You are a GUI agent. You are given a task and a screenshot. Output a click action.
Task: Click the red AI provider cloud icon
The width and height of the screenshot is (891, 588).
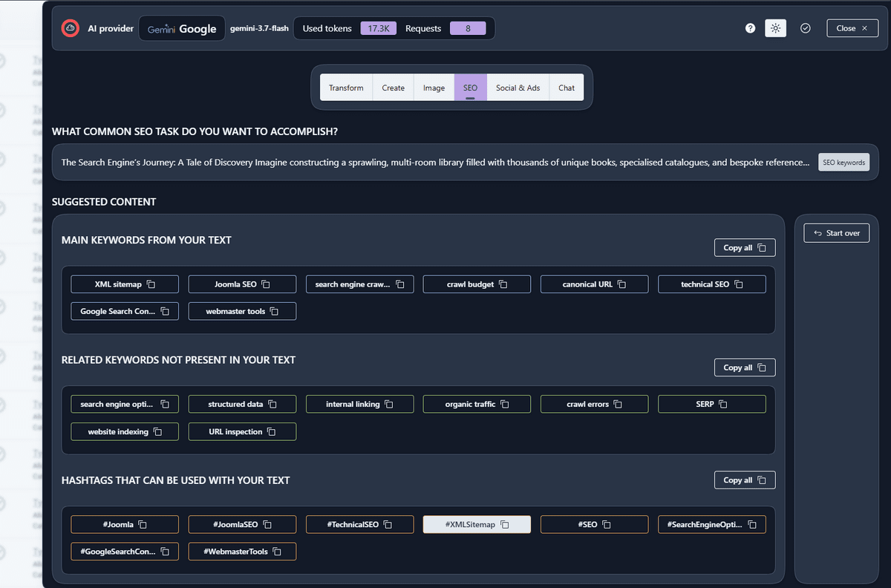click(71, 28)
